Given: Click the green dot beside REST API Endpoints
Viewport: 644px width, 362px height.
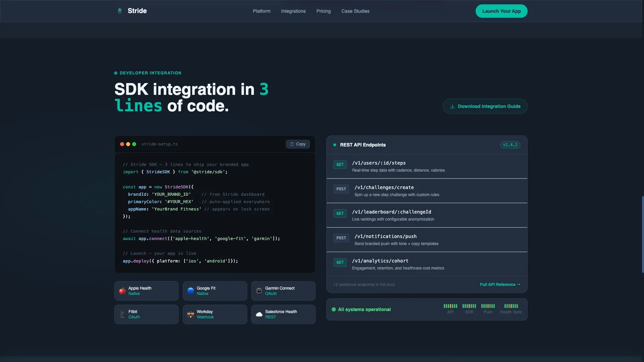Looking at the screenshot, I should (x=335, y=145).
